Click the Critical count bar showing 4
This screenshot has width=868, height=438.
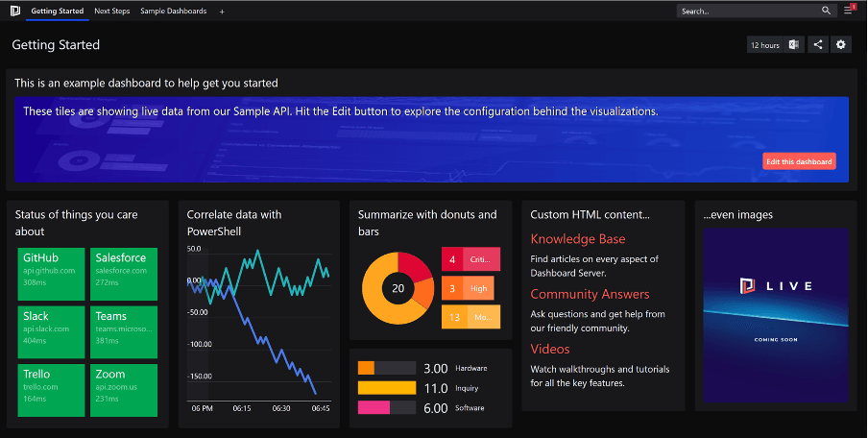coord(470,259)
